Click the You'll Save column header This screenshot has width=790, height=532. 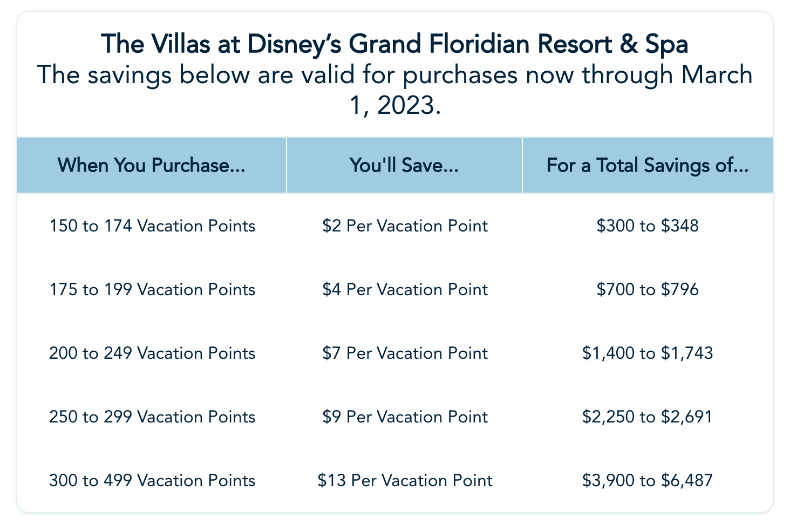point(404,165)
